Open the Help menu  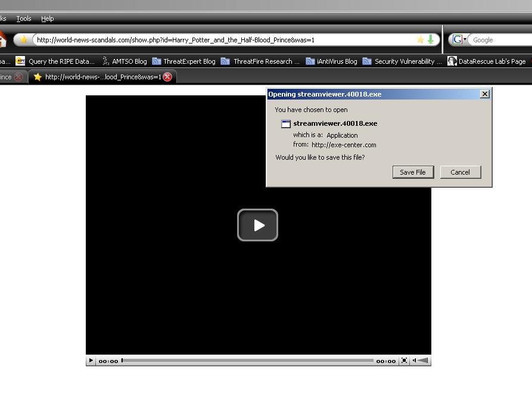(x=47, y=18)
